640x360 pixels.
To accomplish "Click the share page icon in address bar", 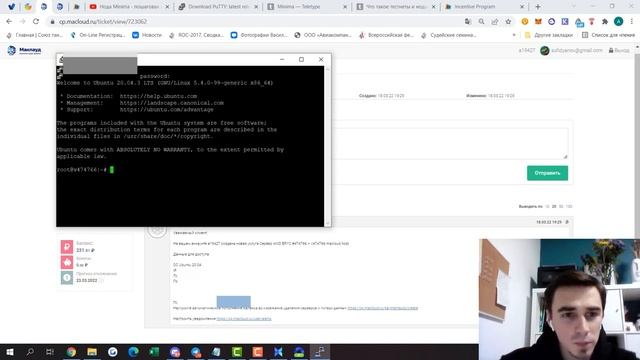I will point(495,21).
